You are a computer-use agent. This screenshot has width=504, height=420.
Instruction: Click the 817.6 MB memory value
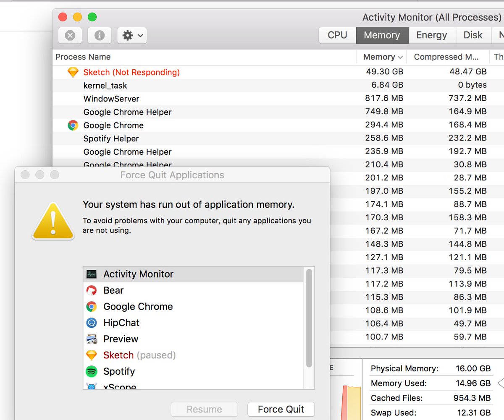click(384, 99)
